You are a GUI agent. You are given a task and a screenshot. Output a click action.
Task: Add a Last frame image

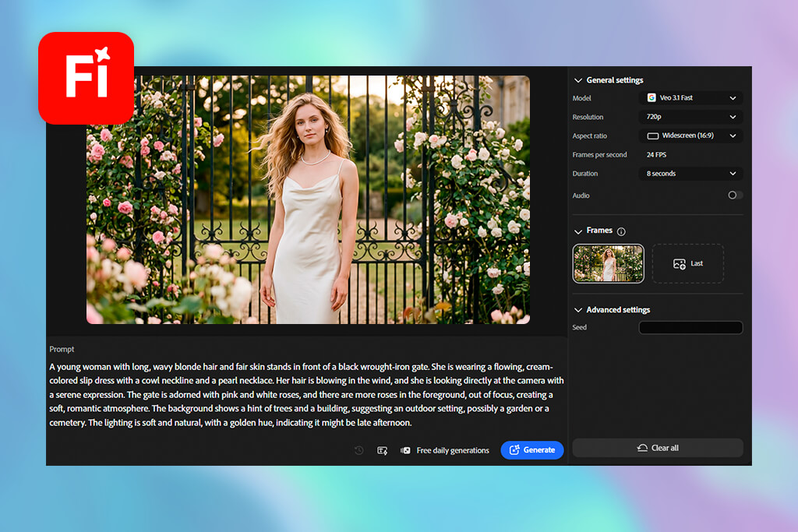coord(687,263)
